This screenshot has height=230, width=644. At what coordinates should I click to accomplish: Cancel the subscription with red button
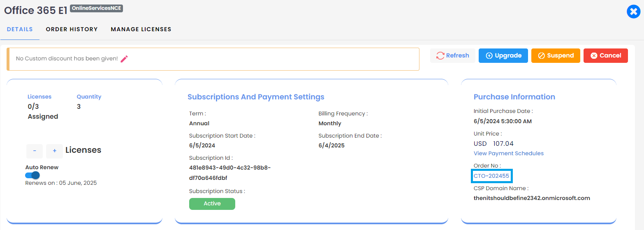606,55
